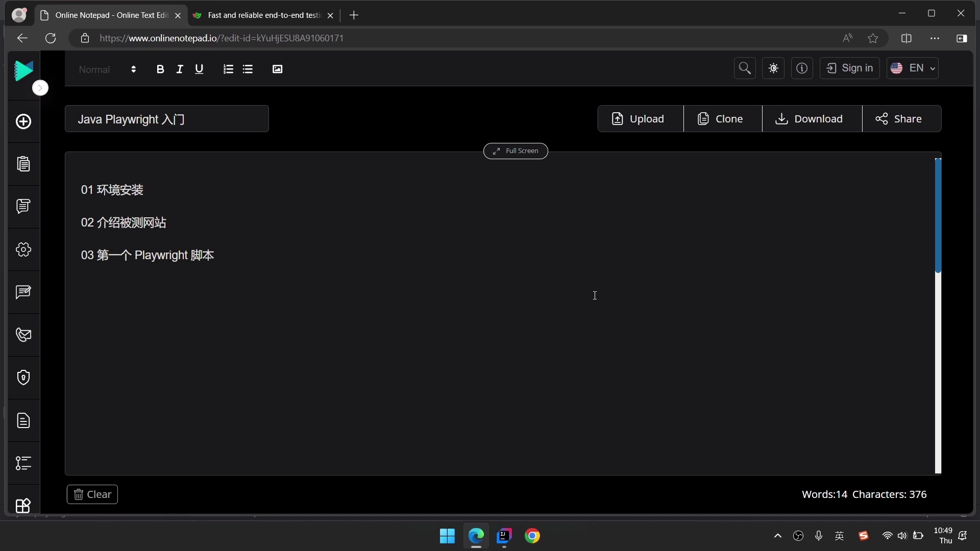Viewport: 980px width, 551px height.
Task: Underline the selected text
Action: [199, 69]
